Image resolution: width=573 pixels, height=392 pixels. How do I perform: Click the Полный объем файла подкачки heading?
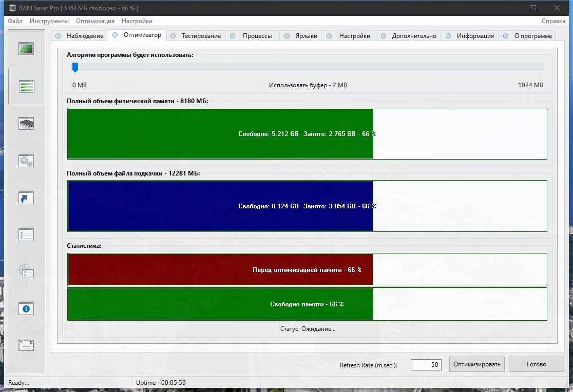point(133,173)
